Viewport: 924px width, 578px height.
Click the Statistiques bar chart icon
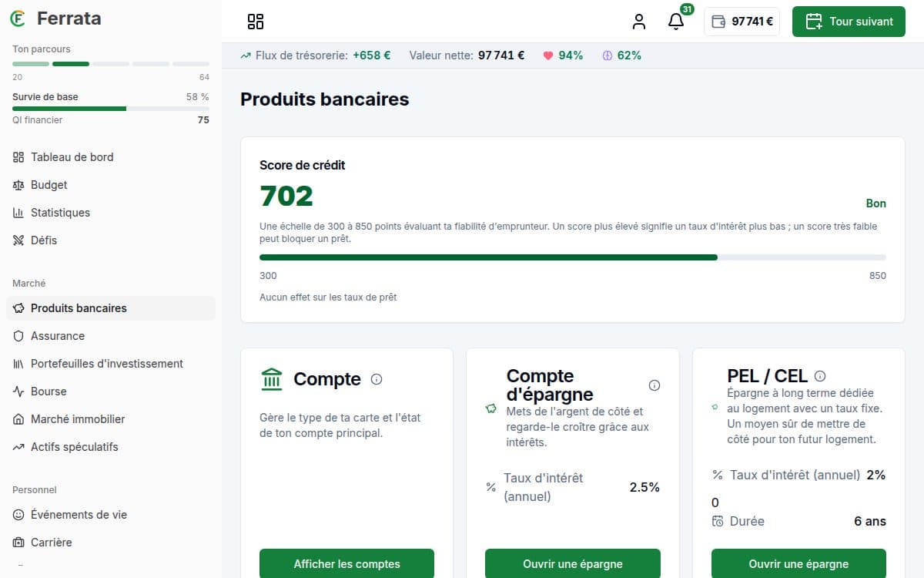[18, 213]
